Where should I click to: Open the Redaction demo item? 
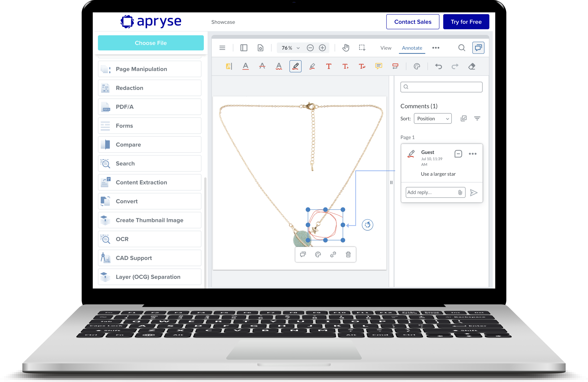(x=150, y=88)
